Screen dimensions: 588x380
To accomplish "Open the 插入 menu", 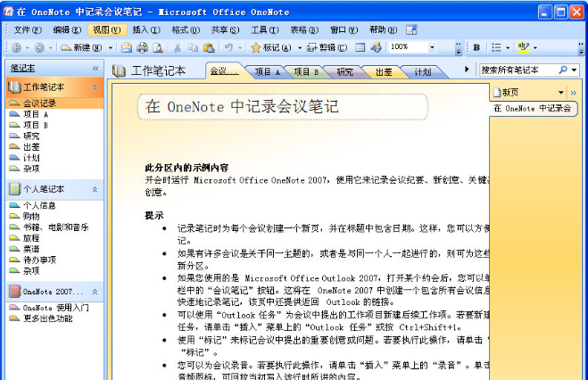I will 146,30.
